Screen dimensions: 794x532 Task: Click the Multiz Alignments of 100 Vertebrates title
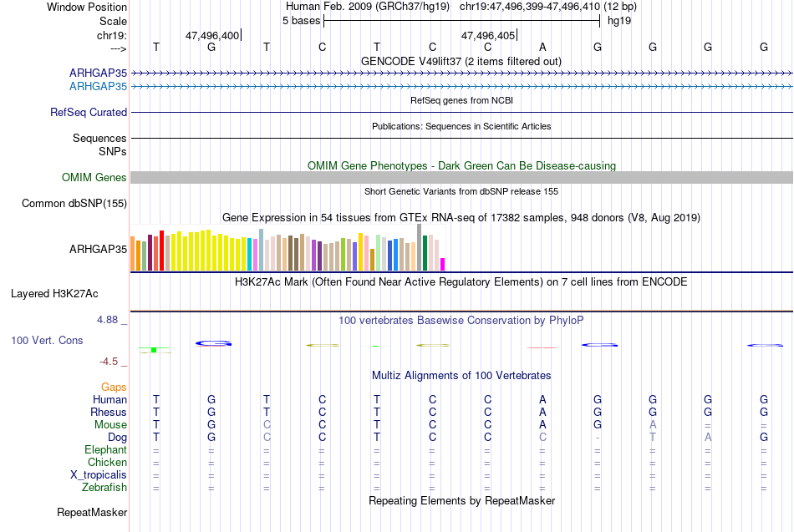461,376
